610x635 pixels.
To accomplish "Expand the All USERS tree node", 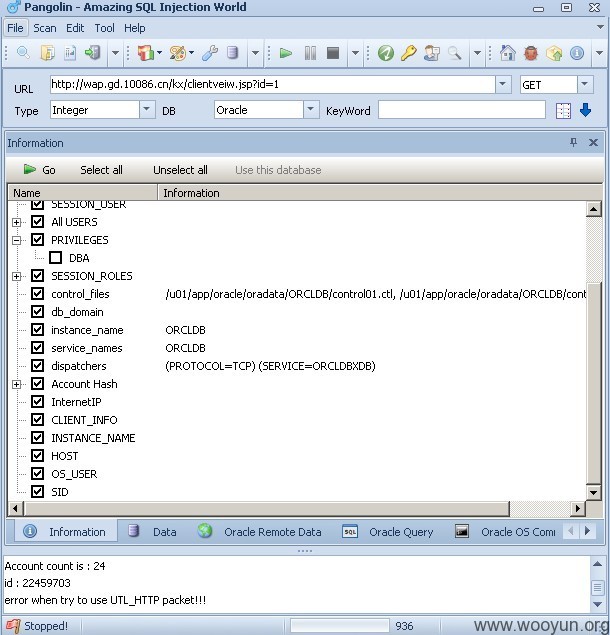I will click(16, 222).
